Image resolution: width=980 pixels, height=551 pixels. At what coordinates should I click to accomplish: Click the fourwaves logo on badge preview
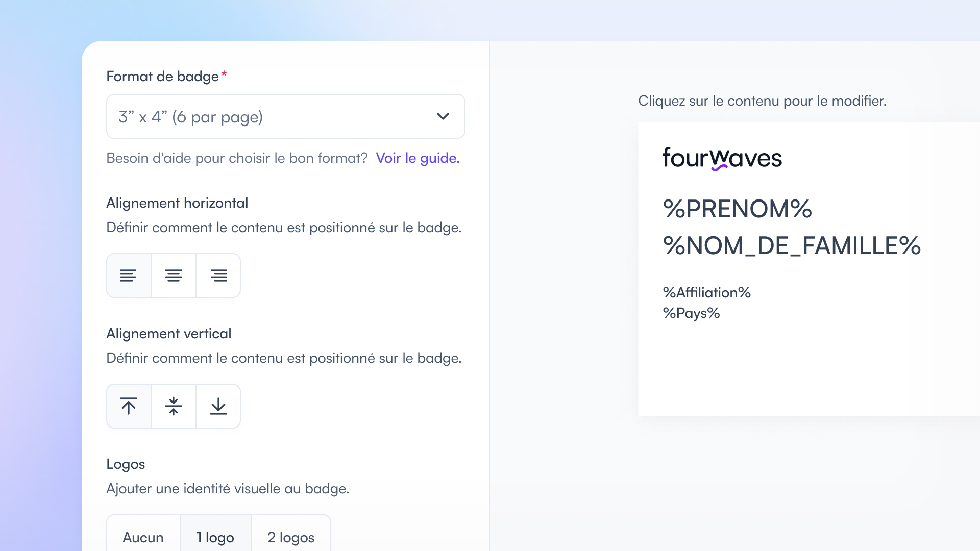click(x=722, y=158)
